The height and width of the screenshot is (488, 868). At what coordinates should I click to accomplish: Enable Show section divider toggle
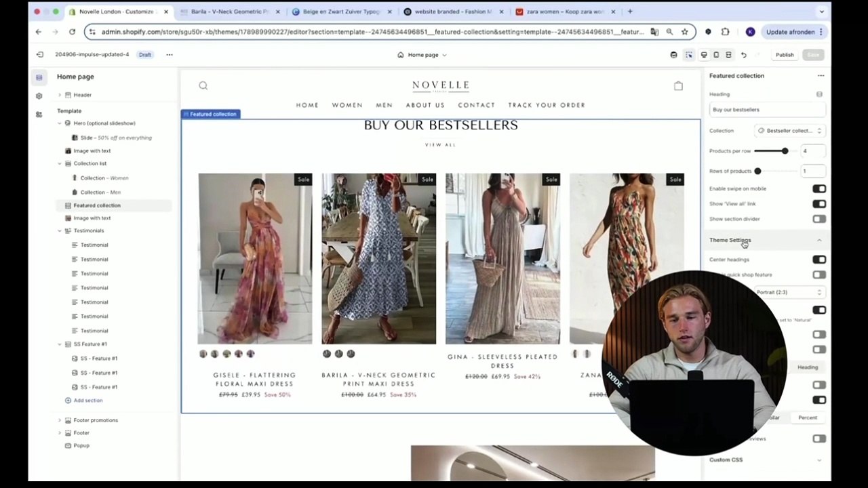pyautogui.click(x=819, y=219)
